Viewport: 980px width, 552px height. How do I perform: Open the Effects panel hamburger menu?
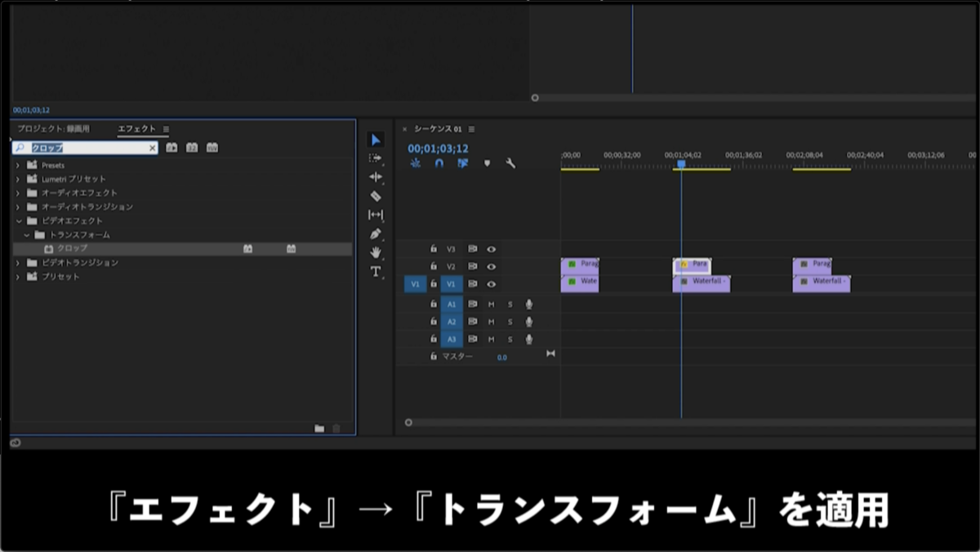point(166,128)
